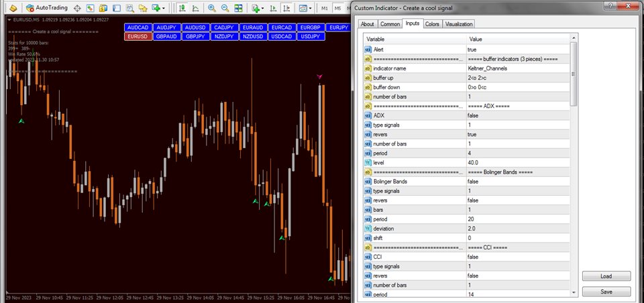Click the AUDJPY symbol button
This screenshot has width=644, height=303.
point(166,27)
